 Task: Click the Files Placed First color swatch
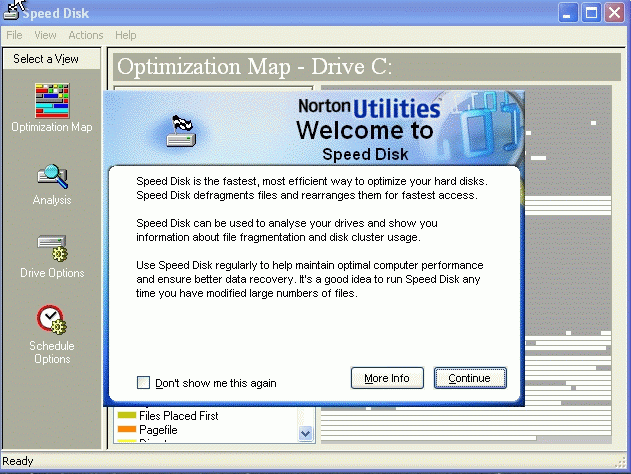click(127, 415)
